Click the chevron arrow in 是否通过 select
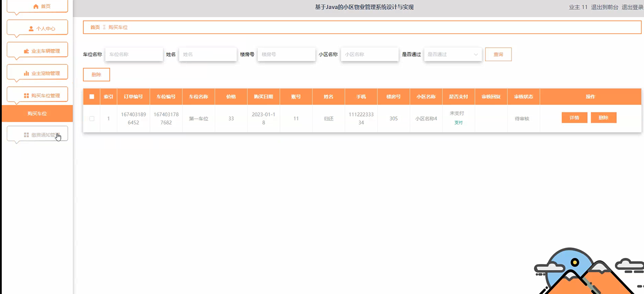 pos(476,54)
